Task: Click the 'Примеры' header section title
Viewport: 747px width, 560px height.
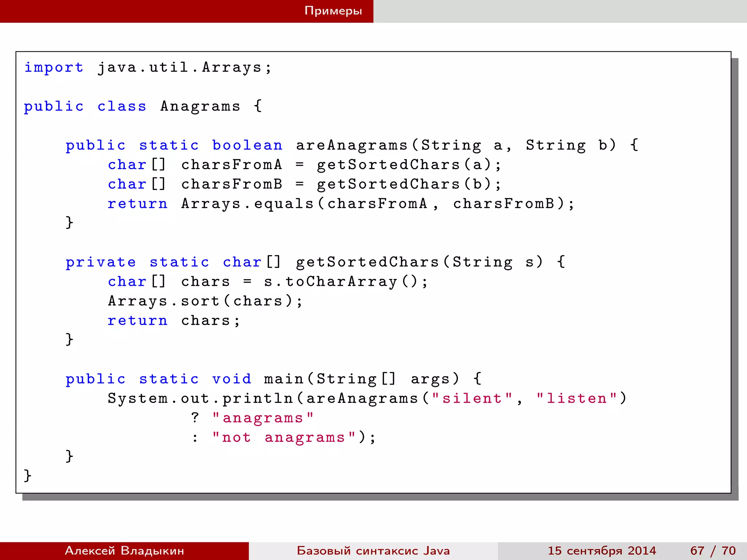Action: tap(333, 11)
